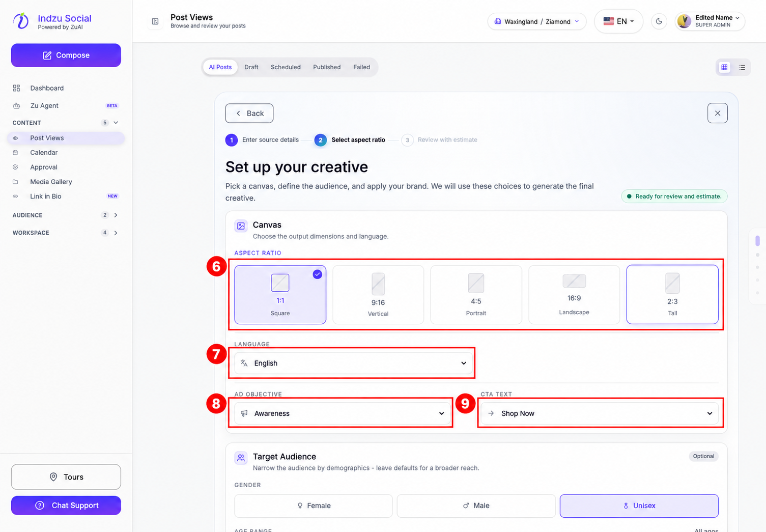Open Chat Support
The height and width of the screenshot is (532, 766).
point(66,506)
